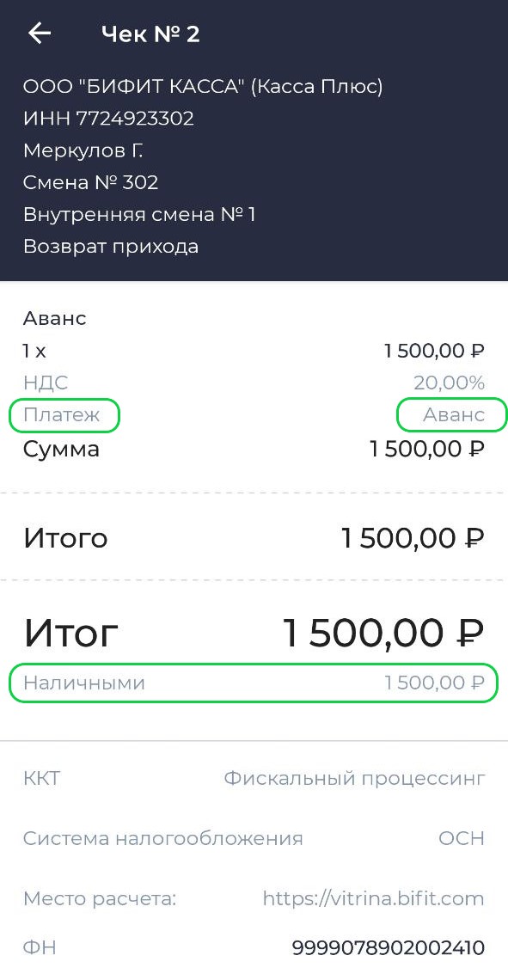Viewport: 508px width, 980px height.
Task: Tap the ФН number 9999078902002410
Action: [x=388, y=947]
